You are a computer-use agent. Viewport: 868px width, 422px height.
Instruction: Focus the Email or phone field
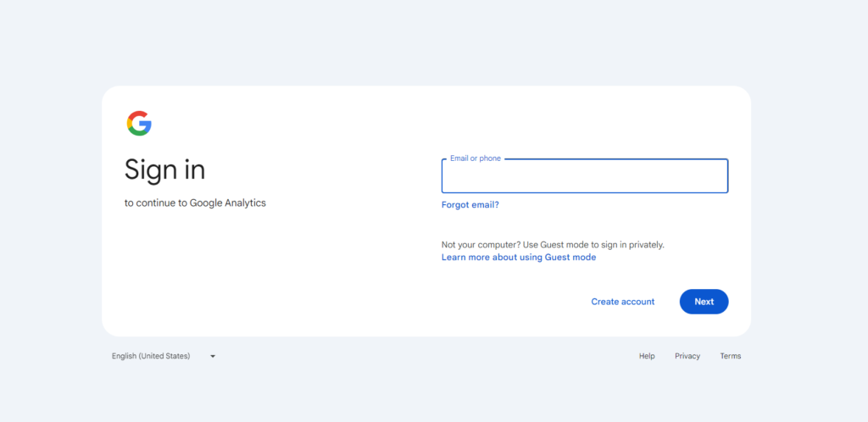[584, 177]
